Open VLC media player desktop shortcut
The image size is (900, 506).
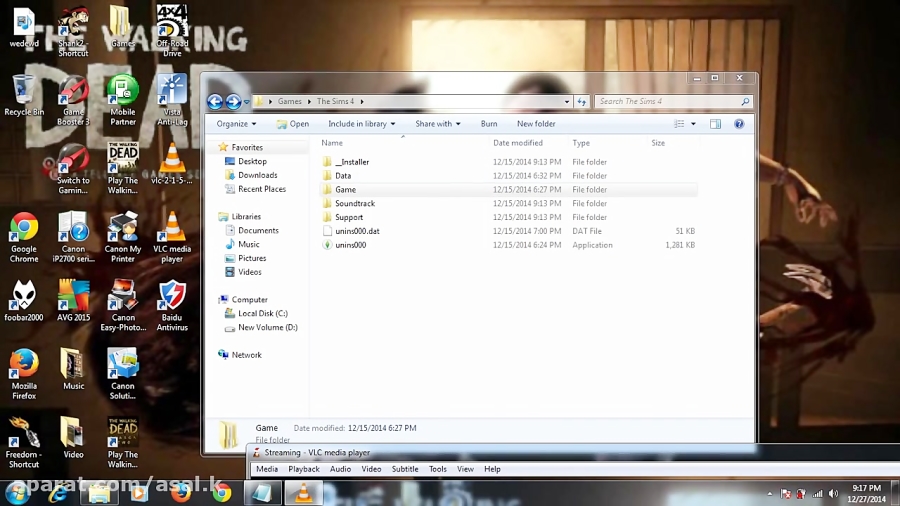pyautogui.click(x=172, y=238)
